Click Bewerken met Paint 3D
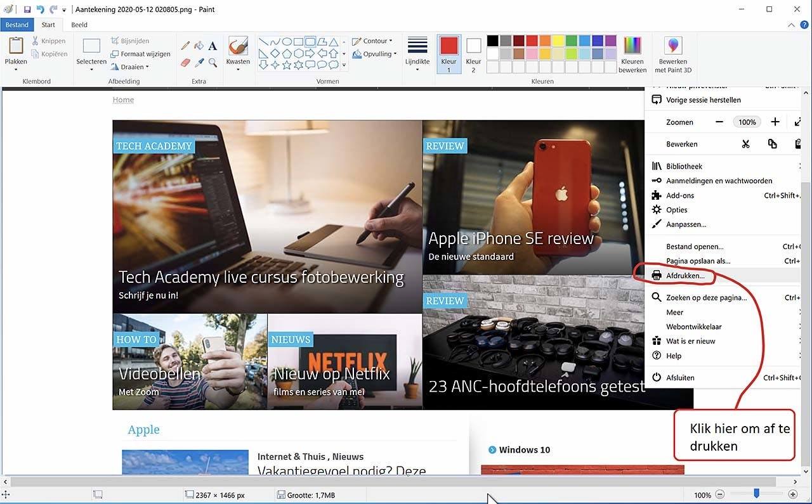The height and width of the screenshot is (504, 812). tap(673, 55)
